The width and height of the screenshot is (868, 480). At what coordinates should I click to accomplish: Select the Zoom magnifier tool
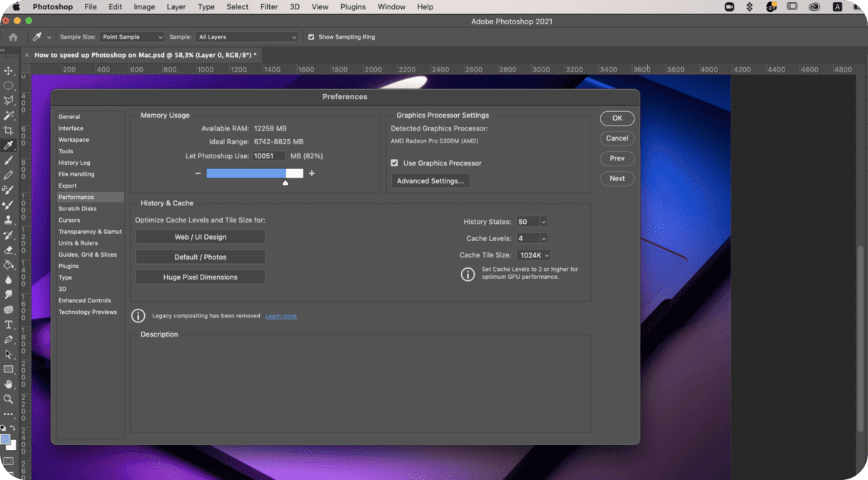[x=9, y=399]
